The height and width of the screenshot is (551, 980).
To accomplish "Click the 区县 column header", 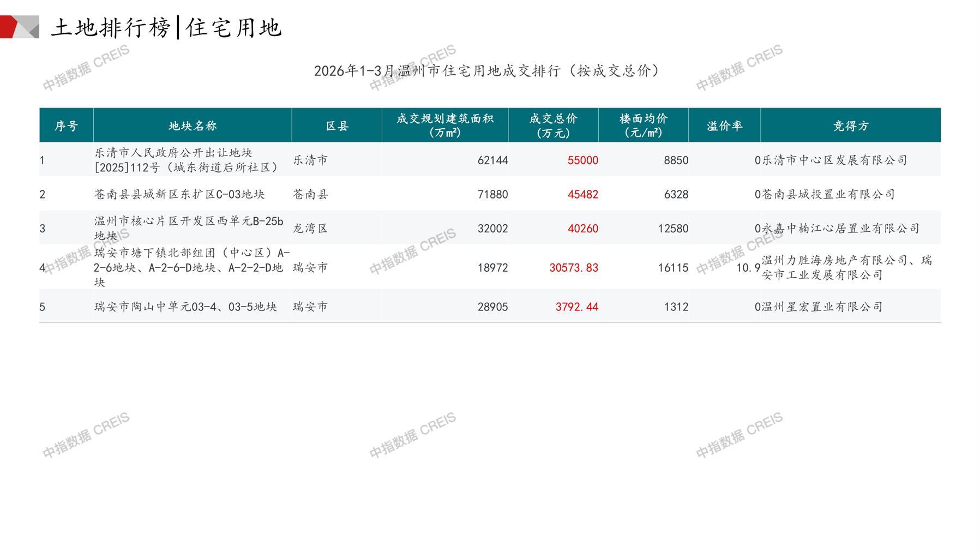I will (x=337, y=126).
